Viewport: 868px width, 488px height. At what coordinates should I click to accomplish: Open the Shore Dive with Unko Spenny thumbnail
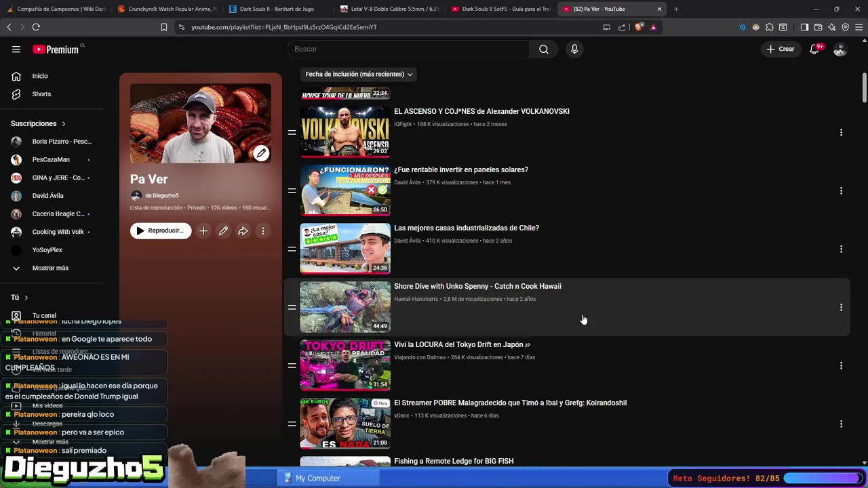click(345, 306)
